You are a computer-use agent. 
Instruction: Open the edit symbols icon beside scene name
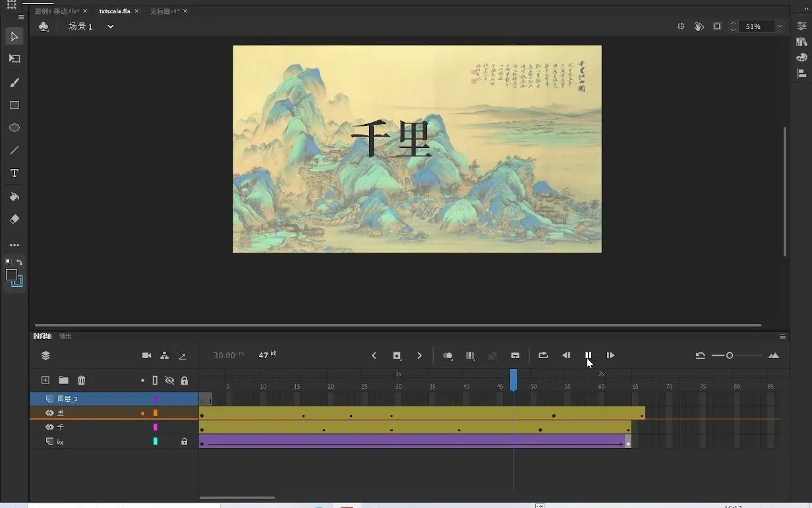tap(43, 26)
